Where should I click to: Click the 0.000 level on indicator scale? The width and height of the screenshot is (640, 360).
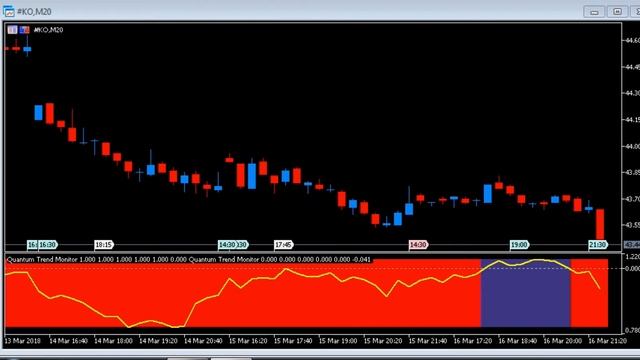tap(632, 269)
